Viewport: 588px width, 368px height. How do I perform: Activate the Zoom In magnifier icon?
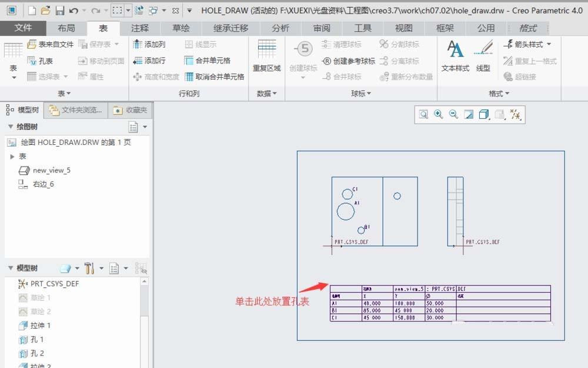coord(438,114)
